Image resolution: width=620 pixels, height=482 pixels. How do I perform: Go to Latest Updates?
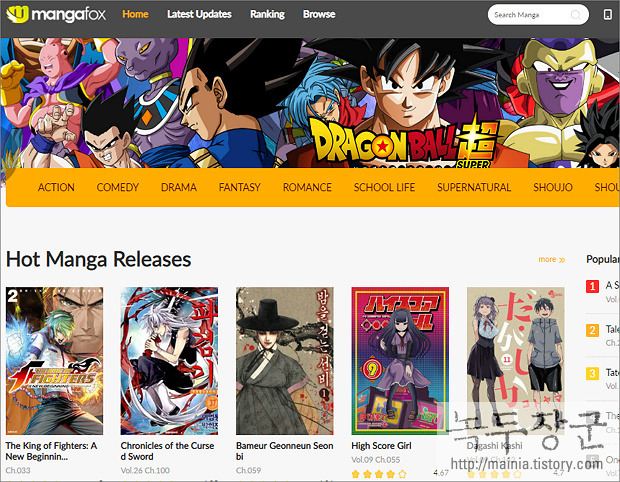click(x=199, y=14)
